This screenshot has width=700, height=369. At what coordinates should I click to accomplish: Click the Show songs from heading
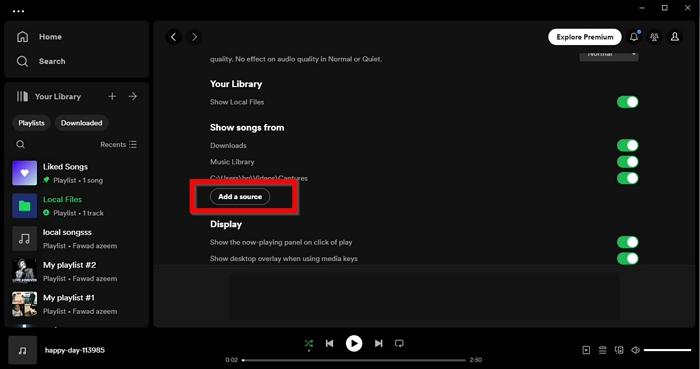pos(247,128)
